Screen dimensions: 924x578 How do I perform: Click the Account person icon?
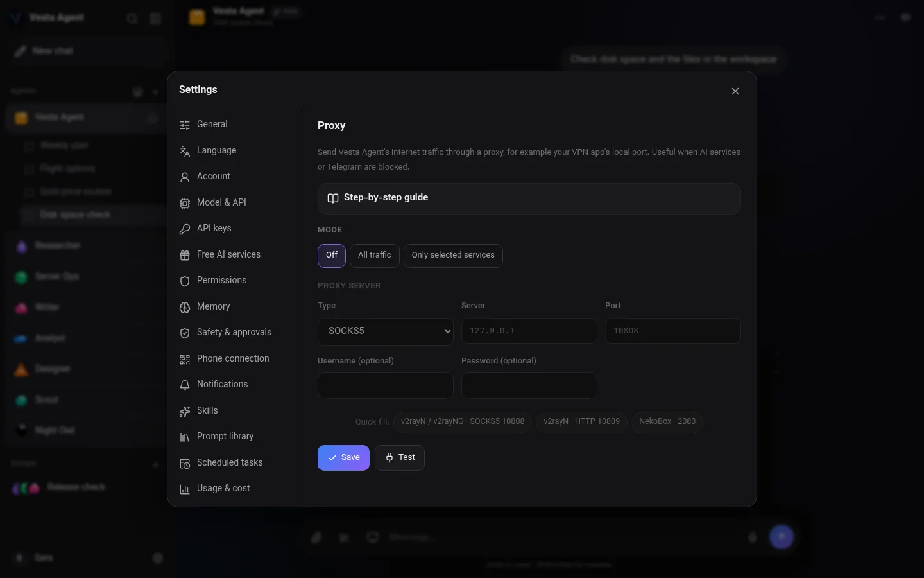[185, 177]
